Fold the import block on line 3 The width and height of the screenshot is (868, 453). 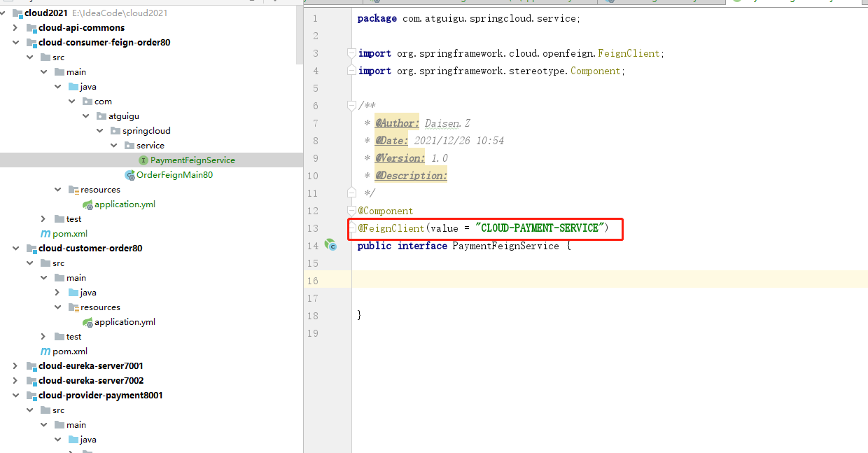[x=352, y=53]
